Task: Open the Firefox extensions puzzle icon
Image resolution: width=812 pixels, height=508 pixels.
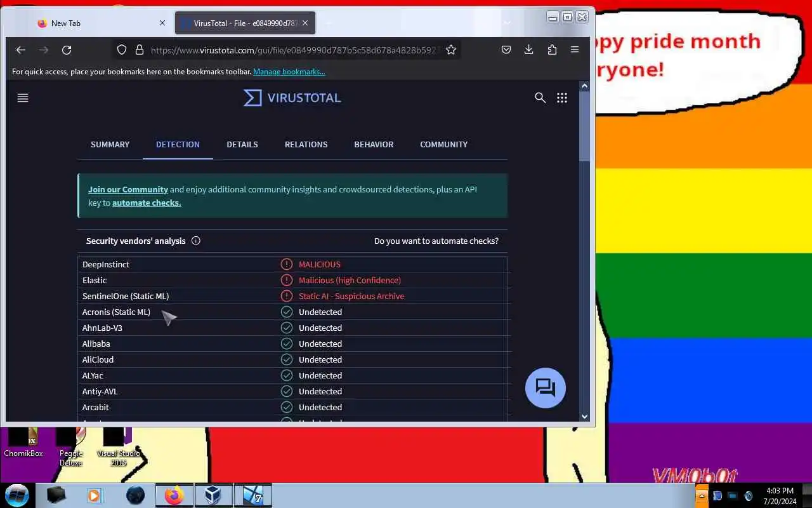Action: (x=552, y=50)
